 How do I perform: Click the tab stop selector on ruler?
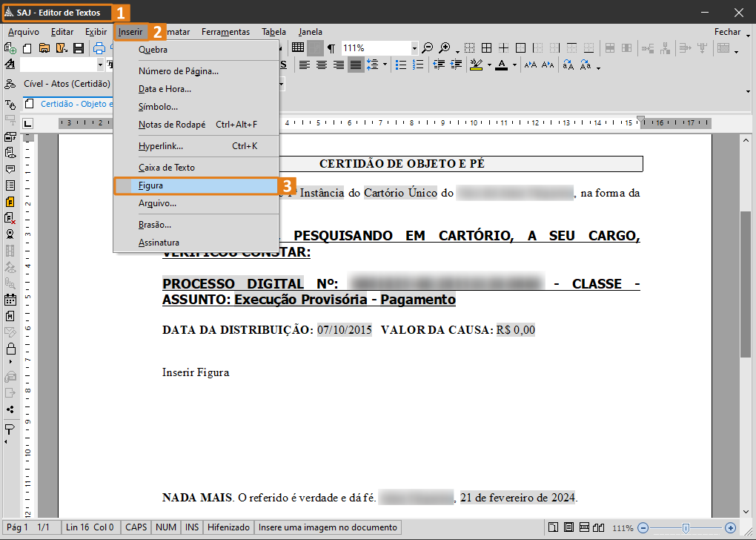(x=28, y=124)
